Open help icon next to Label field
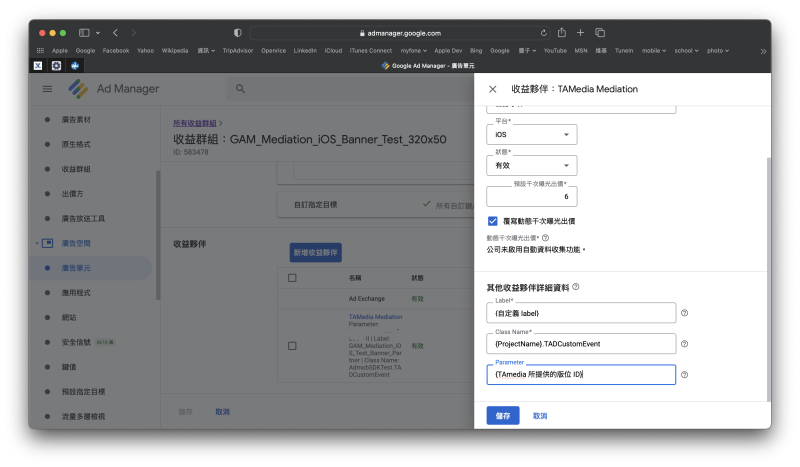 [x=685, y=313]
